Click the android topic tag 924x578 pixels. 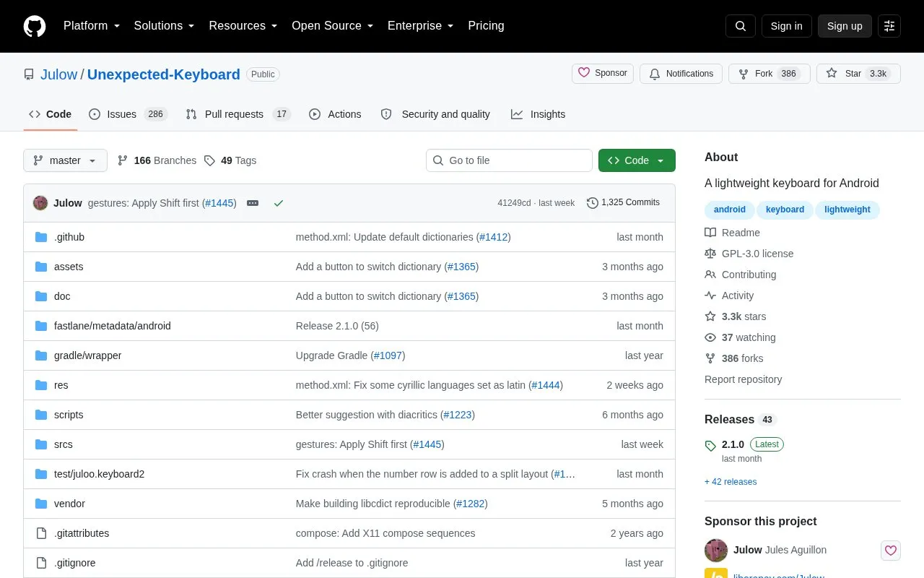click(730, 210)
